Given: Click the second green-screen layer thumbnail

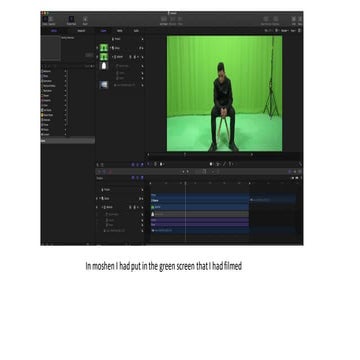Looking at the screenshot, I should click(104, 57).
